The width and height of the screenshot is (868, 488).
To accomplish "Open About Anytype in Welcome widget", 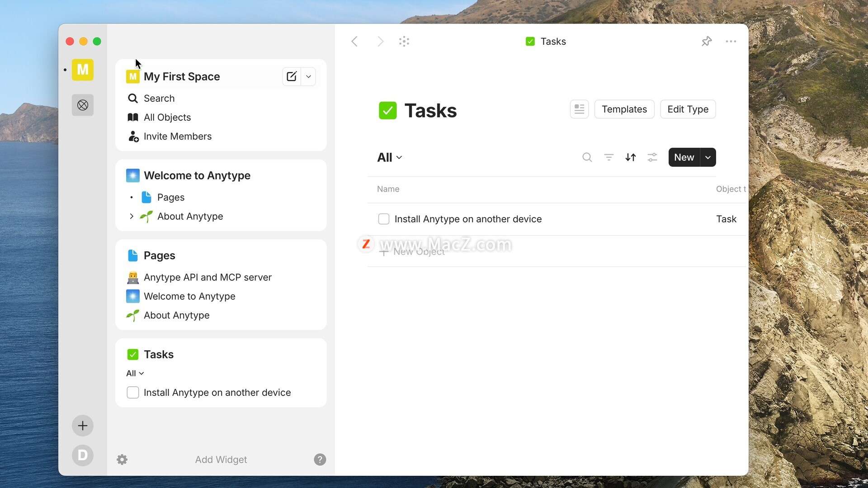I will pos(190,216).
